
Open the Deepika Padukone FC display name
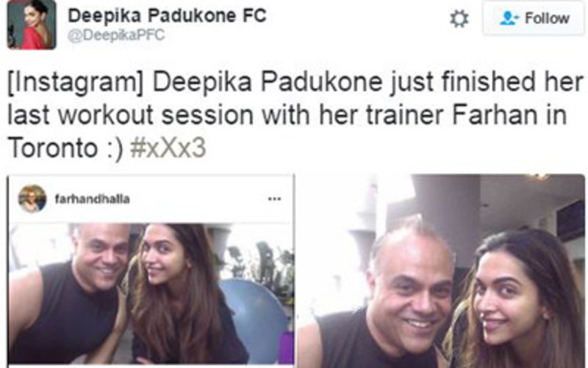(168, 15)
